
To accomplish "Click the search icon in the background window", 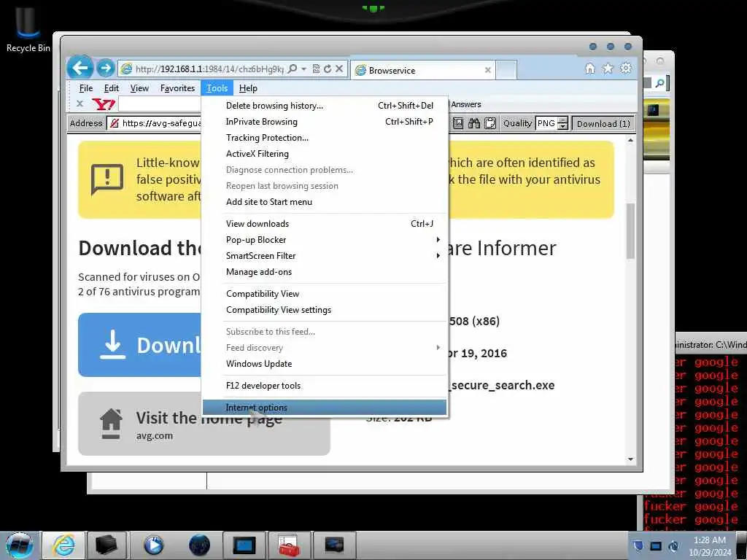I will coord(659,84).
